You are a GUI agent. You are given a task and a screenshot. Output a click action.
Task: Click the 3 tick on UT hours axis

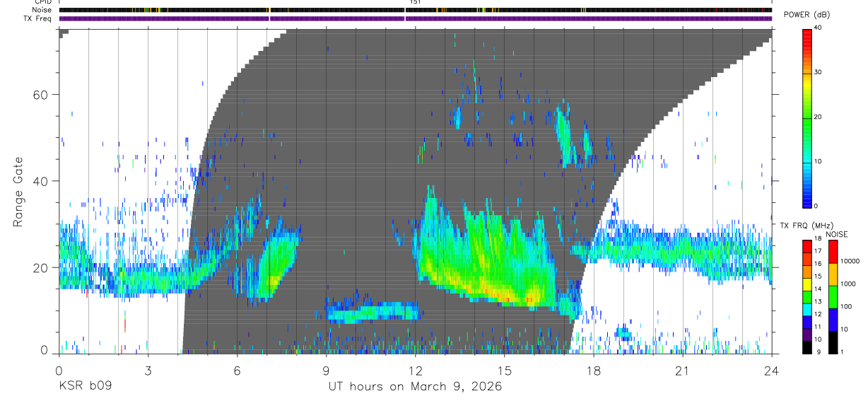coord(148,371)
